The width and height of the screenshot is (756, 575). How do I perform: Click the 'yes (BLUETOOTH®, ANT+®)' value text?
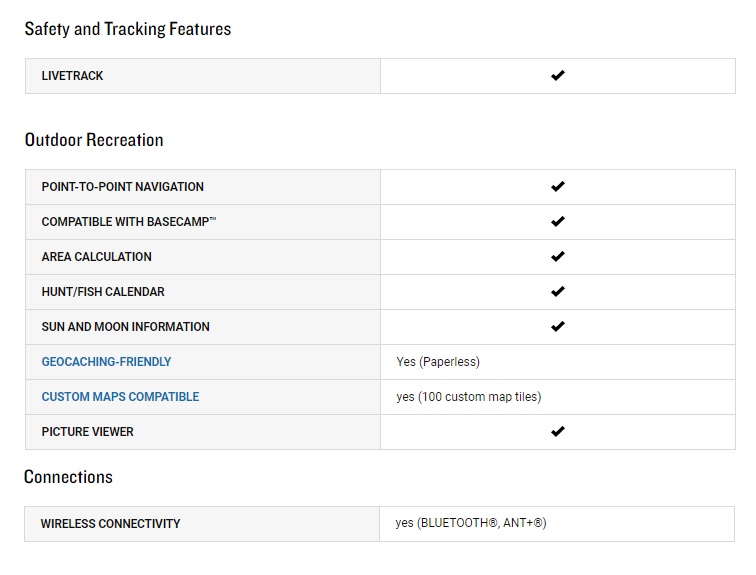[x=471, y=523]
